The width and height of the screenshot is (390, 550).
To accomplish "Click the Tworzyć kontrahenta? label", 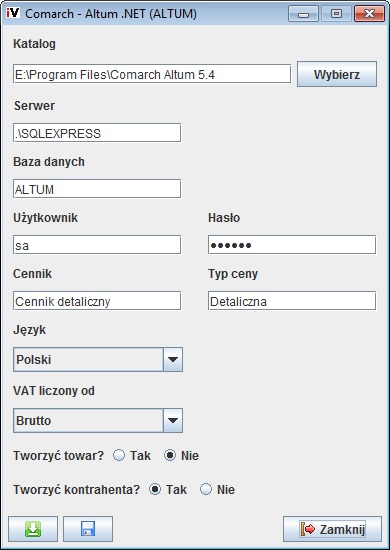I will 76,490.
